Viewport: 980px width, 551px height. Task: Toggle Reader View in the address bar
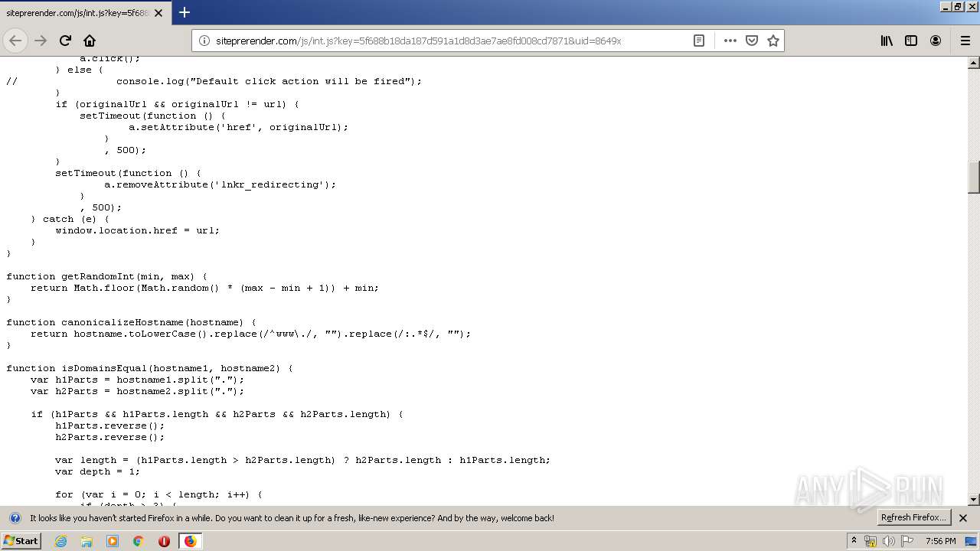click(699, 41)
